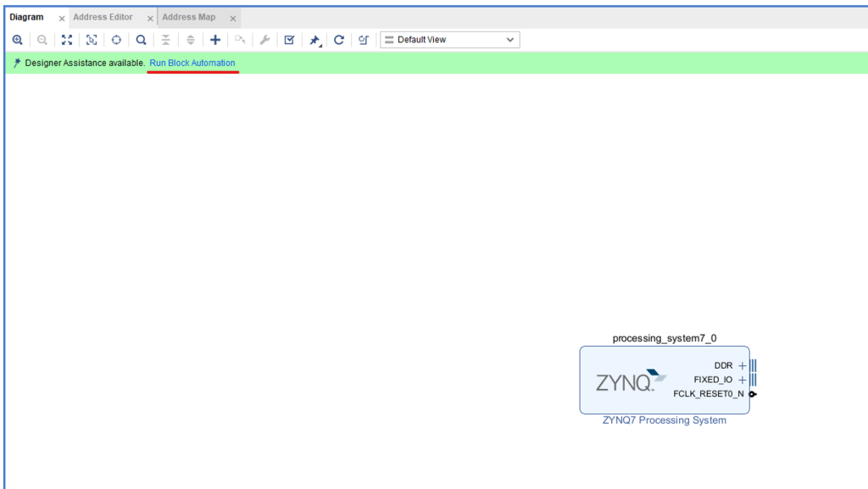Click the crosshair auto-fit selection icon

click(116, 40)
